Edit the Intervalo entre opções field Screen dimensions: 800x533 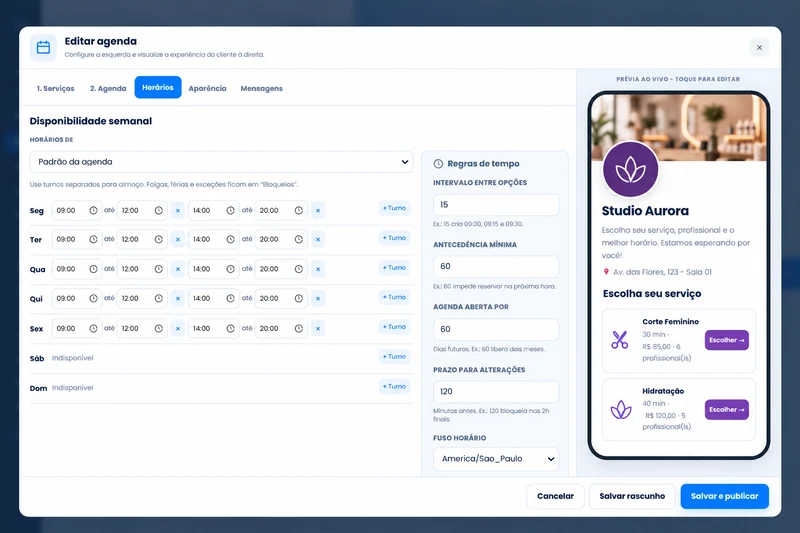tap(496, 205)
